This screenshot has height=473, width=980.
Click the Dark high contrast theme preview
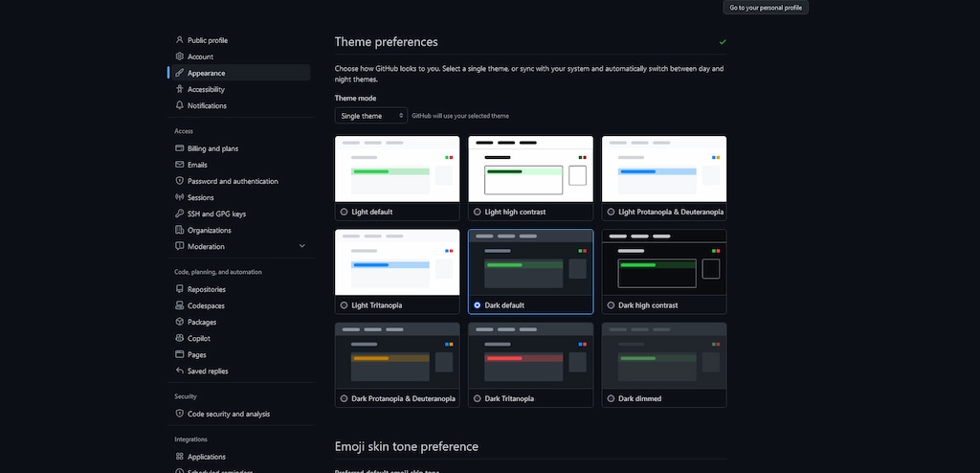(664, 262)
